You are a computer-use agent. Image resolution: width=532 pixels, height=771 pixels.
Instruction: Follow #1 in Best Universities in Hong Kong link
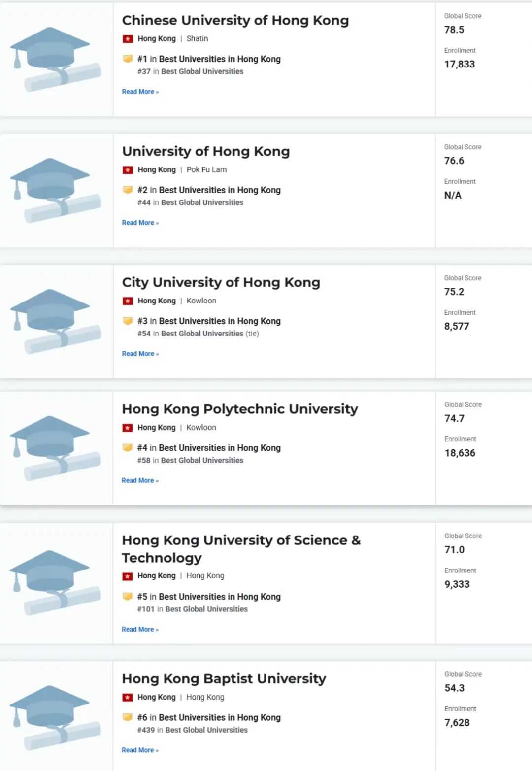[209, 59]
